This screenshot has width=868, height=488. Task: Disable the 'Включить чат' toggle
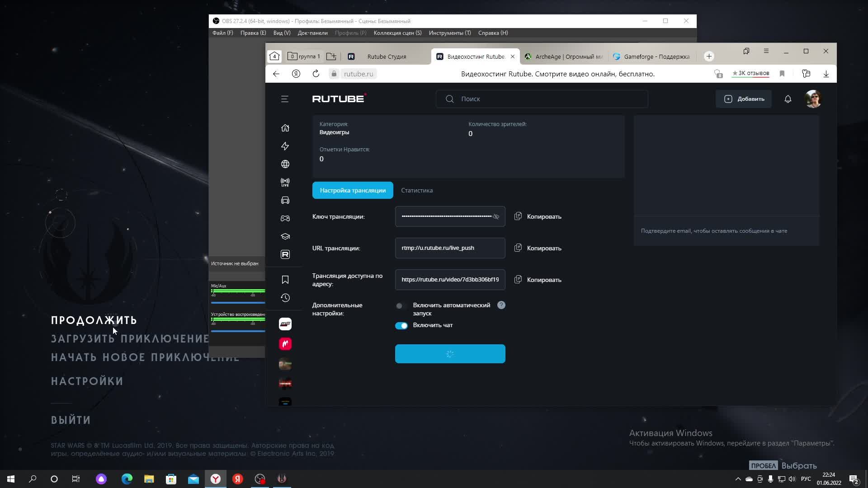point(401,325)
